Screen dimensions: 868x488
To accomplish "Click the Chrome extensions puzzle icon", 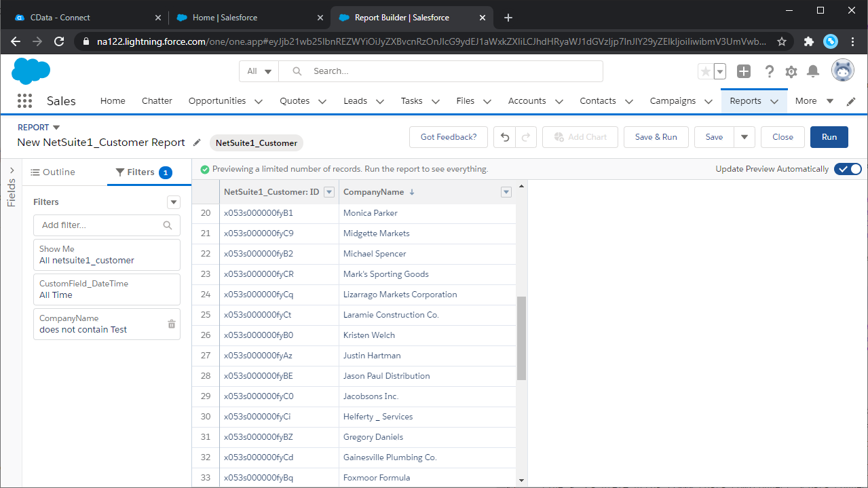I will (x=808, y=41).
